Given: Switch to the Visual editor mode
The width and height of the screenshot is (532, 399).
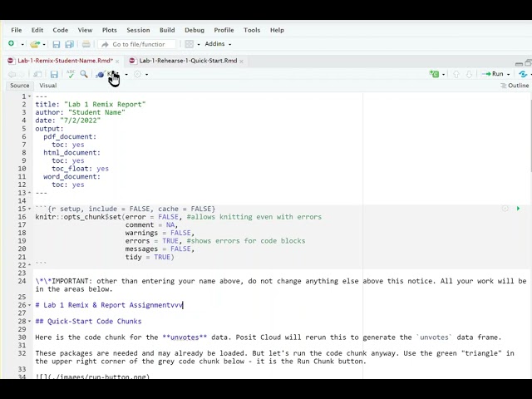Looking at the screenshot, I should pos(48,86).
